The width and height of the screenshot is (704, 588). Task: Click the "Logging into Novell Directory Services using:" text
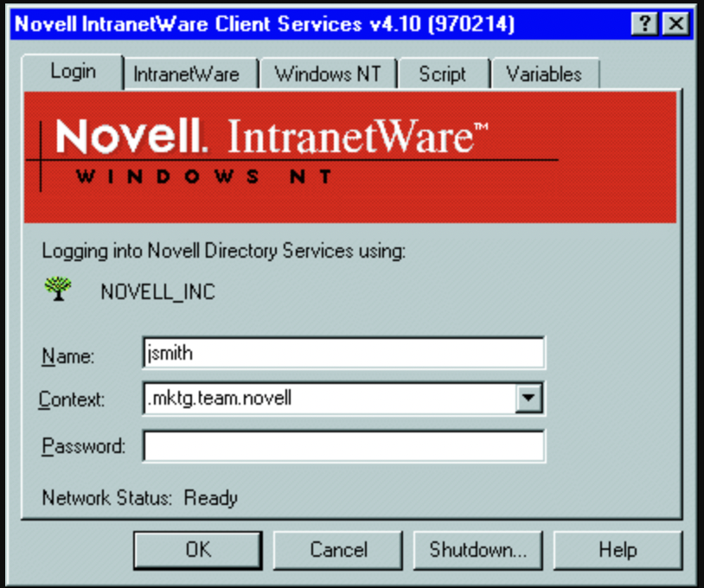[x=224, y=251]
